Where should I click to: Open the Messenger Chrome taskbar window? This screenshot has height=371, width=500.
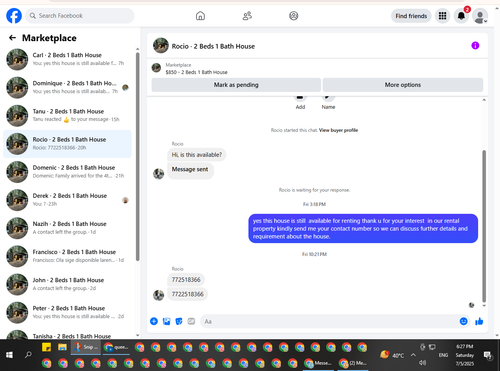click(x=318, y=363)
